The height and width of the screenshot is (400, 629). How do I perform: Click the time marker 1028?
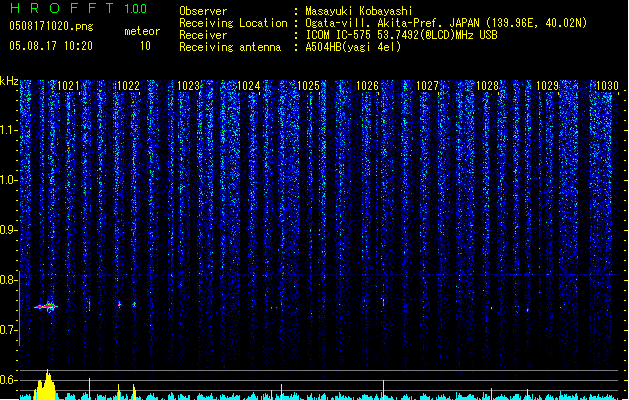[x=487, y=86]
